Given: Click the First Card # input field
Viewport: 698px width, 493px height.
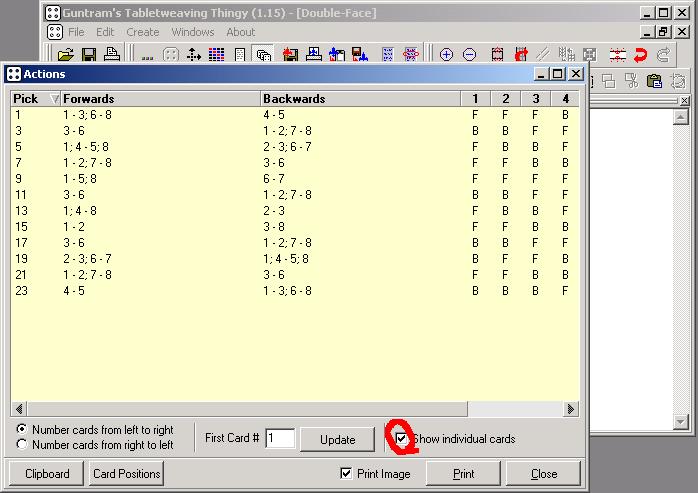Looking at the screenshot, I should [280, 438].
